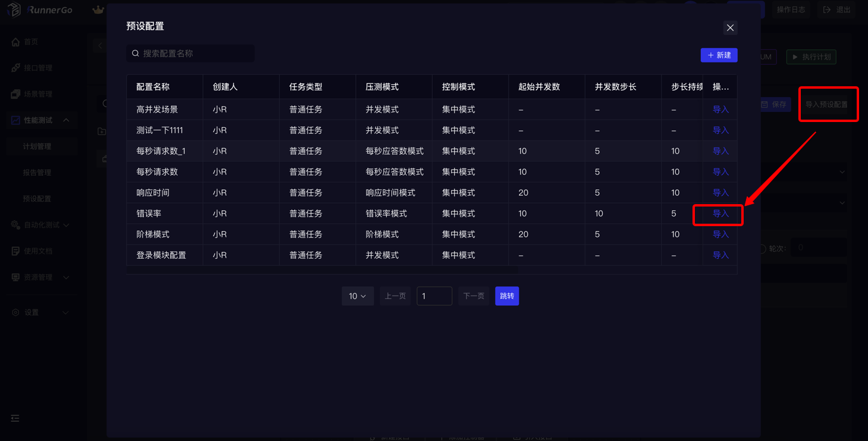Close the 预设配置 dialog
868x441 pixels.
[730, 28]
